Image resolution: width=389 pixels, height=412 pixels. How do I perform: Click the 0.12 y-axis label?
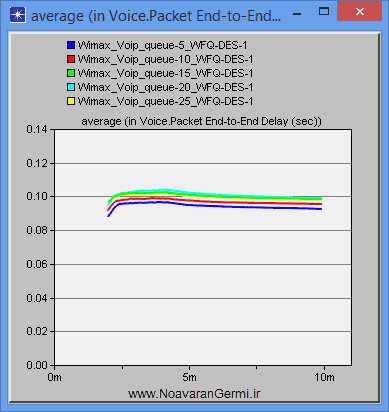37,163
